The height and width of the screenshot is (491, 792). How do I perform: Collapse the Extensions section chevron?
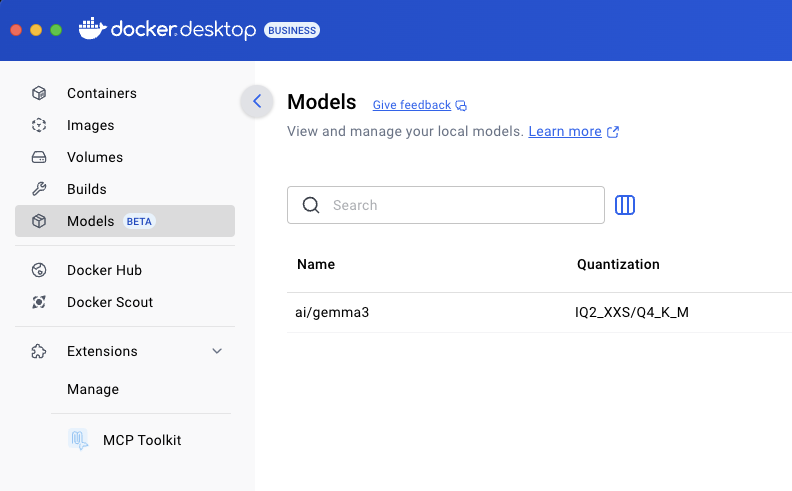click(217, 351)
